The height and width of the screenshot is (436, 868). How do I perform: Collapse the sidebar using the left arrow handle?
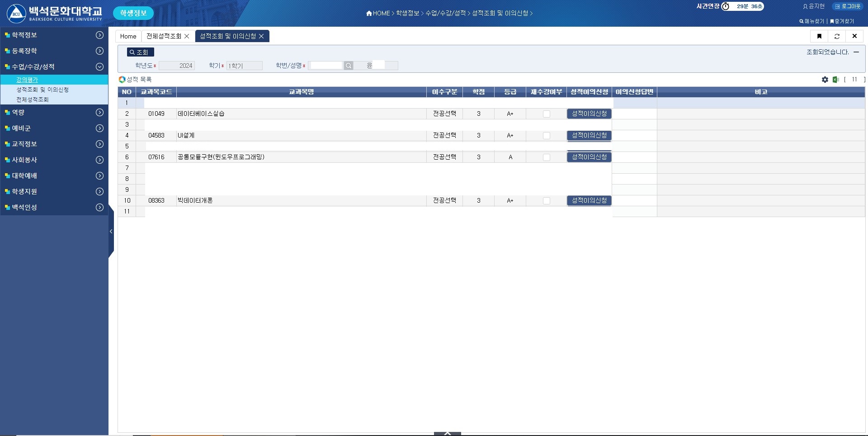tap(111, 232)
